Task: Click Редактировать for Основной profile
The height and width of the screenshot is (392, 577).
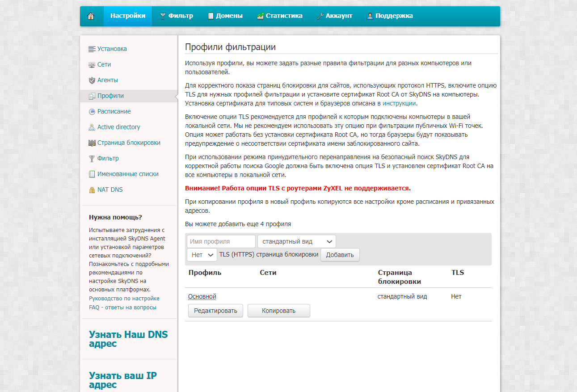Action: tap(215, 311)
